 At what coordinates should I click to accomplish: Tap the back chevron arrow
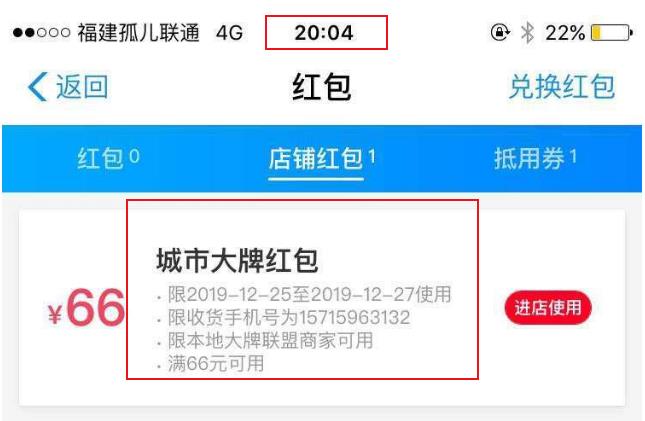tap(37, 87)
